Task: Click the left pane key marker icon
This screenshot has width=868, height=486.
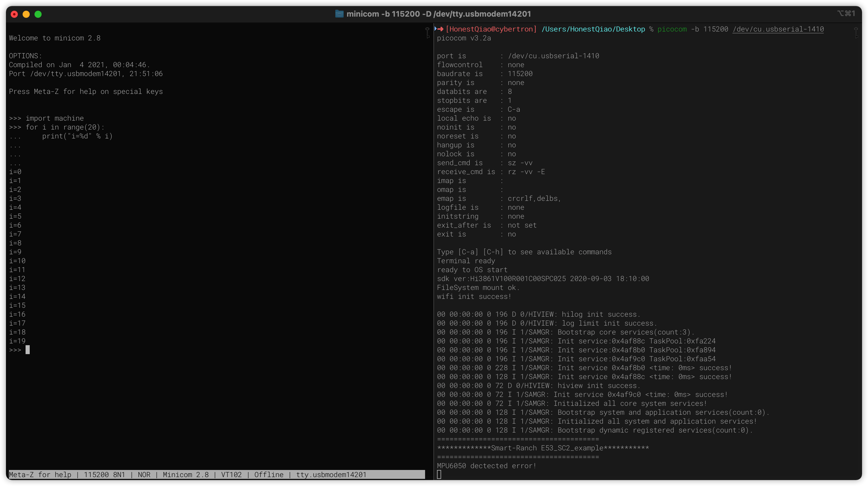Action: pos(427,33)
